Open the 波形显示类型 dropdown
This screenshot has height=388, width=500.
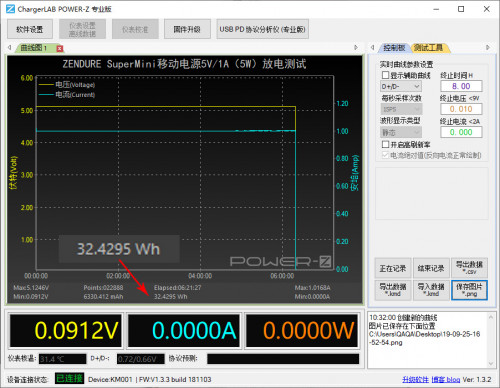click(x=401, y=132)
